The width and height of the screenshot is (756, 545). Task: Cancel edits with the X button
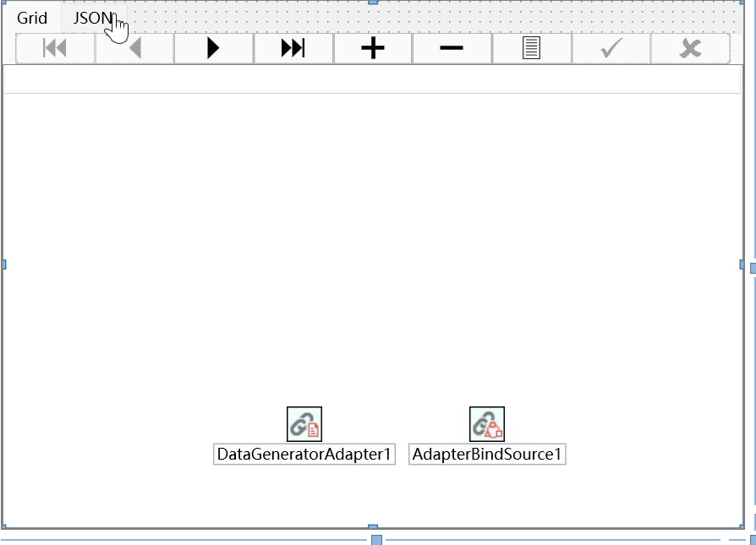point(690,48)
